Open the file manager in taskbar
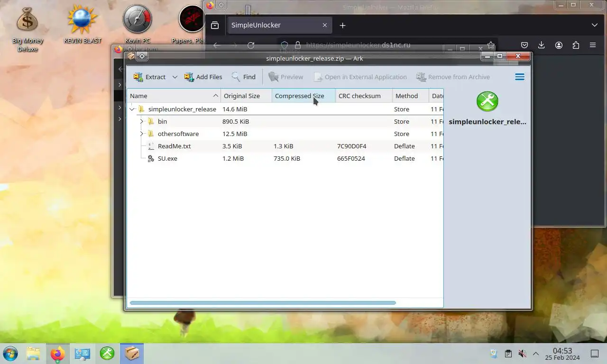The image size is (607, 364). 33,354
